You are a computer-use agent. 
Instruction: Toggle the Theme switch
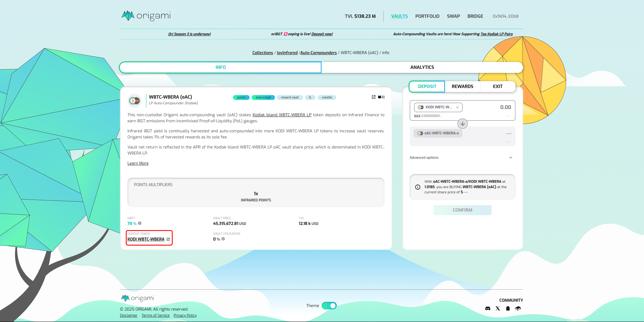tap(329, 306)
